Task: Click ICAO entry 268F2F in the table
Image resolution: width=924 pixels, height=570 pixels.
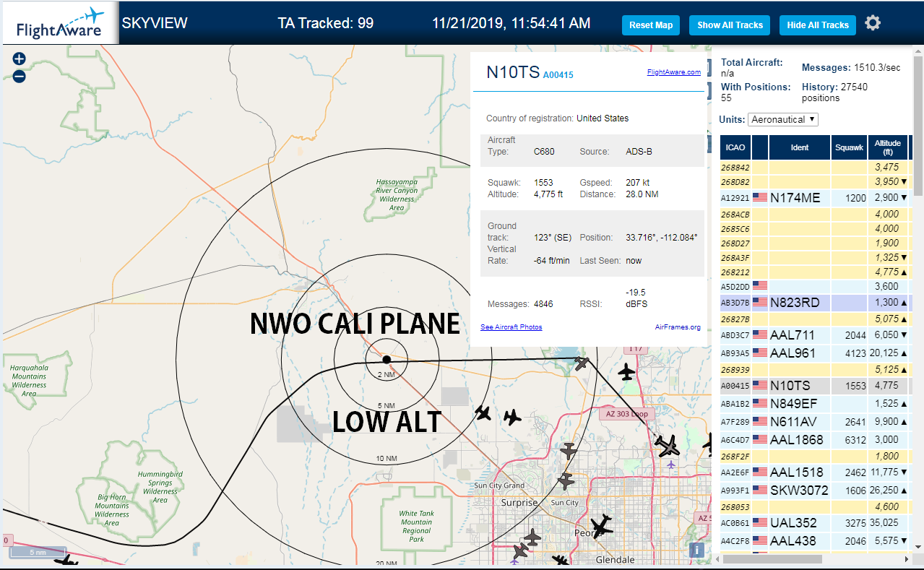Action: 735,457
